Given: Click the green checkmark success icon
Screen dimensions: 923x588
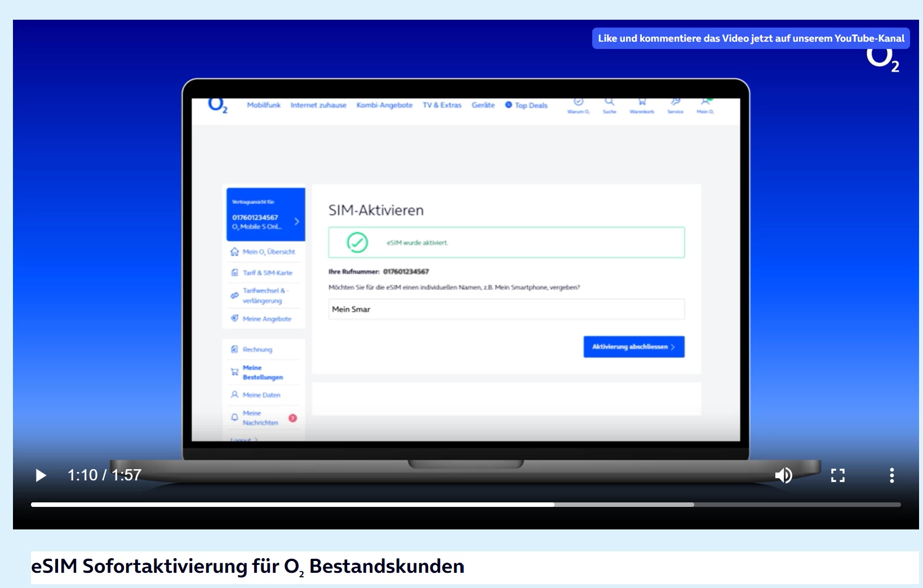Looking at the screenshot, I should pyautogui.click(x=357, y=243).
